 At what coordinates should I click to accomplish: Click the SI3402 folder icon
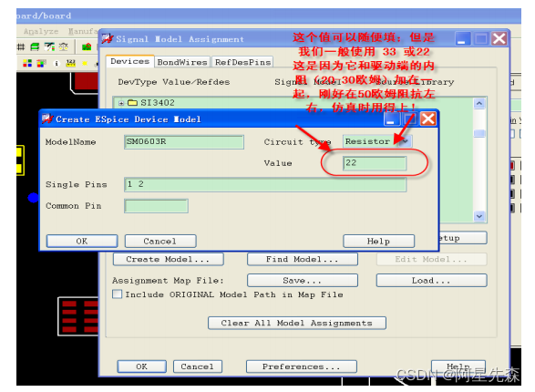coord(132,103)
